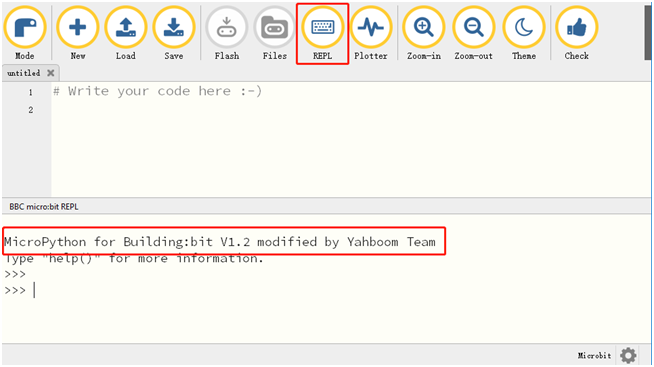
Task: Save the current script
Action: point(174,33)
